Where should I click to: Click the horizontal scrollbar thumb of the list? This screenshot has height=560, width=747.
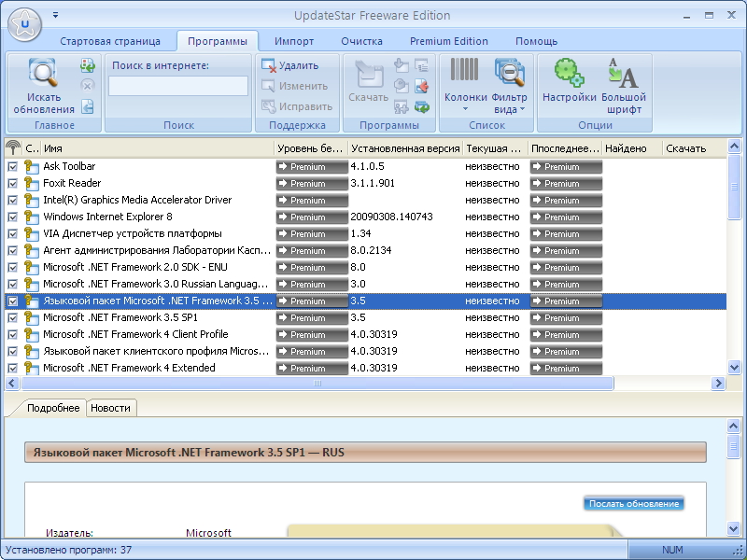coord(317,383)
